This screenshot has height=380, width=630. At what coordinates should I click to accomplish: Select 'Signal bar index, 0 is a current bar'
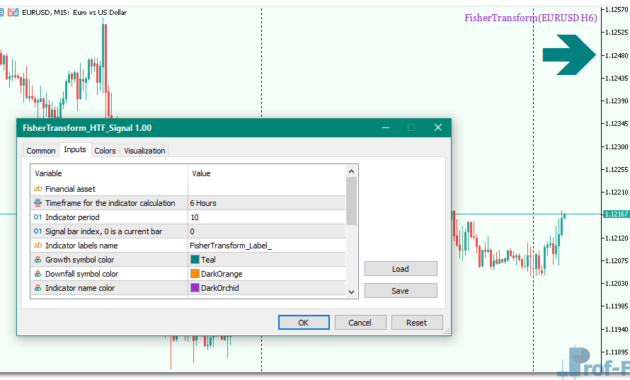click(104, 231)
